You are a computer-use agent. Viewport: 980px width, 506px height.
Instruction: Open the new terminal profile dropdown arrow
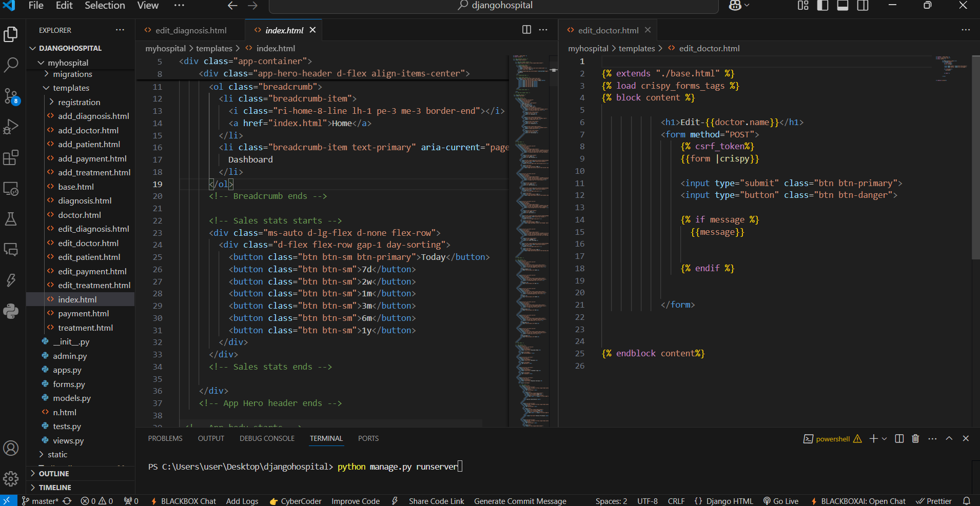[885, 439]
